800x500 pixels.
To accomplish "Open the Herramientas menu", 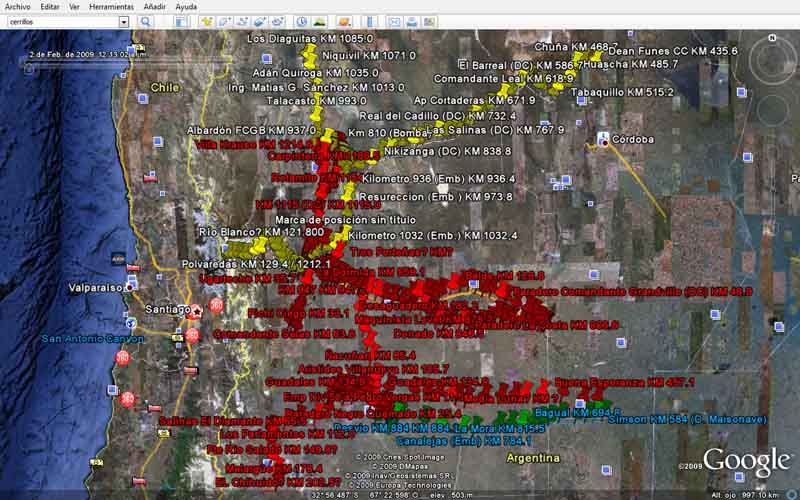I will pos(111,7).
